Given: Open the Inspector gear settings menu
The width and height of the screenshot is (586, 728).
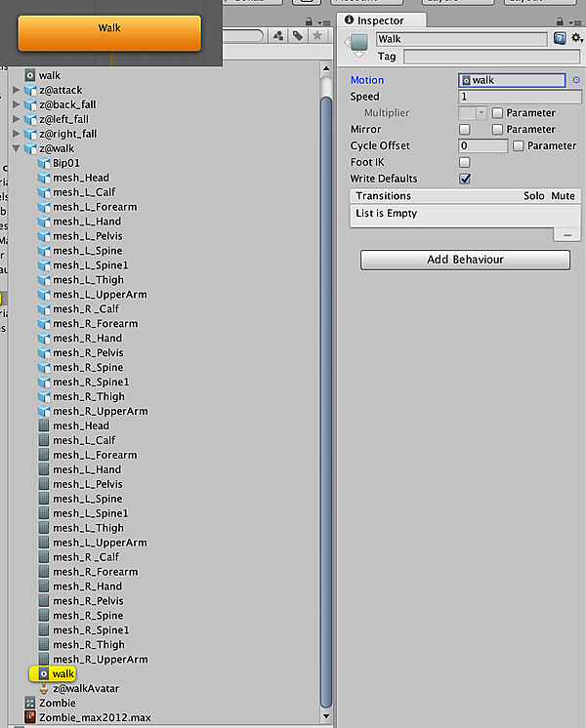Looking at the screenshot, I should click(x=576, y=38).
